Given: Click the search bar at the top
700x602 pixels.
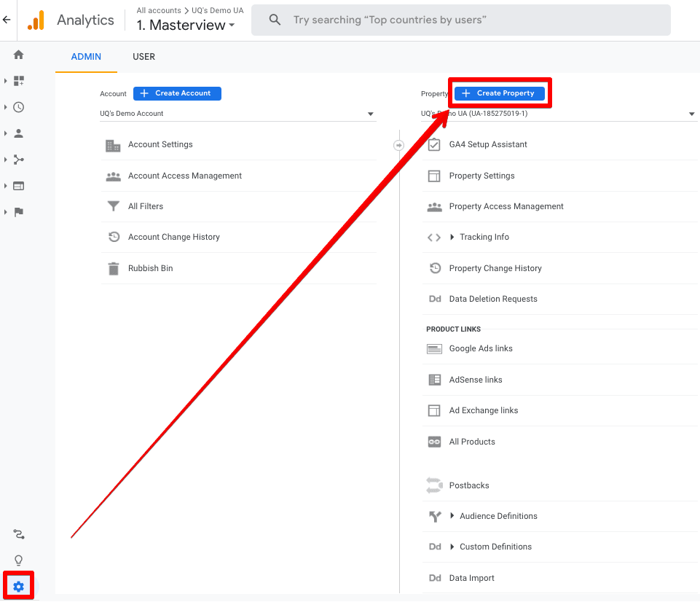Looking at the screenshot, I should coord(460,20).
